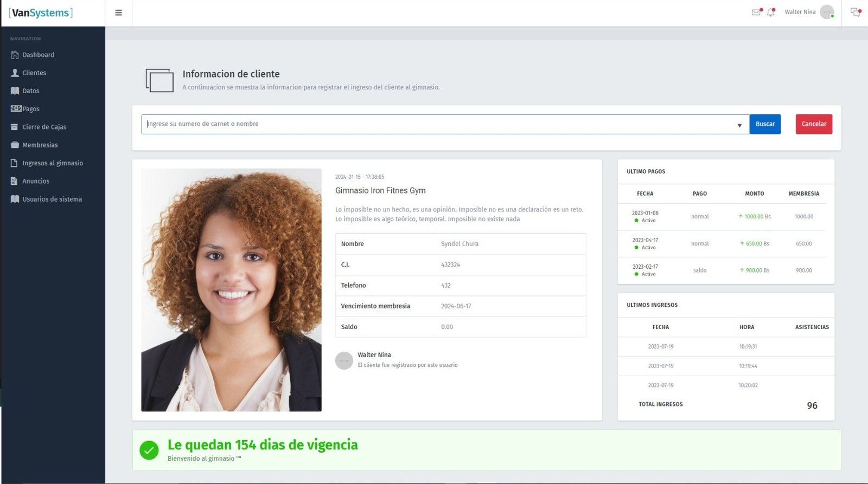The image size is (868, 484).
Task: Click the client profile photo
Action: pos(231,289)
